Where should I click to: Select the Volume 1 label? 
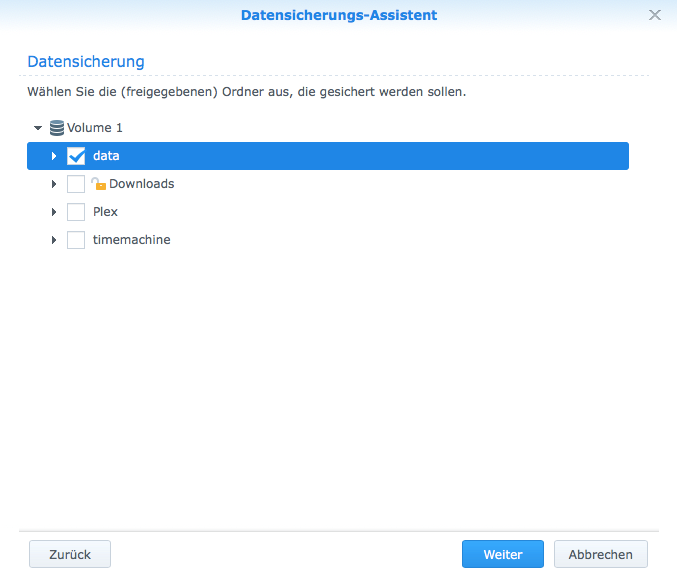pyautogui.click(x=95, y=128)
